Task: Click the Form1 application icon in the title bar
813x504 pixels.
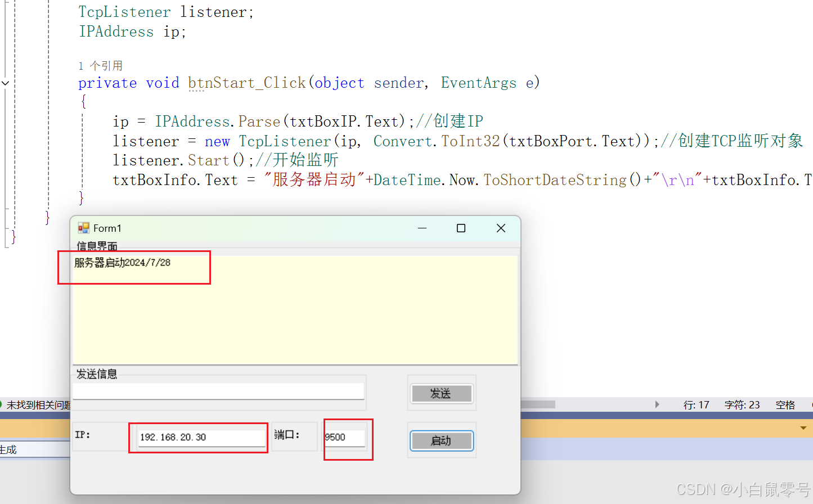Action: point(84,228)
